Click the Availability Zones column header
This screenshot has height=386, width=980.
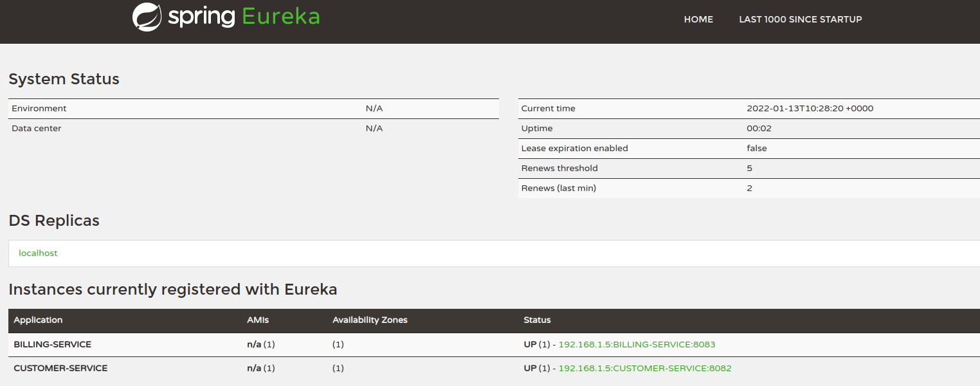(x=370, y=320)
